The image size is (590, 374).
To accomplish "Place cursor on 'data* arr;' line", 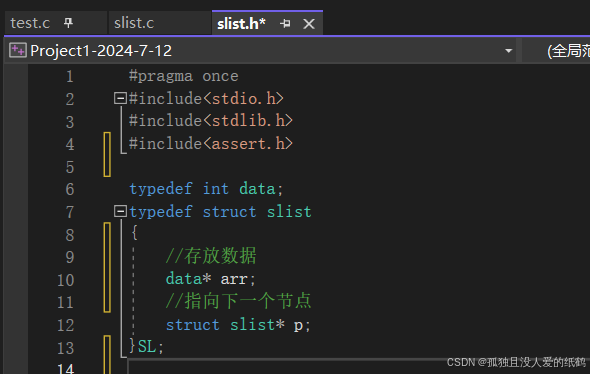I will (211, 279).
